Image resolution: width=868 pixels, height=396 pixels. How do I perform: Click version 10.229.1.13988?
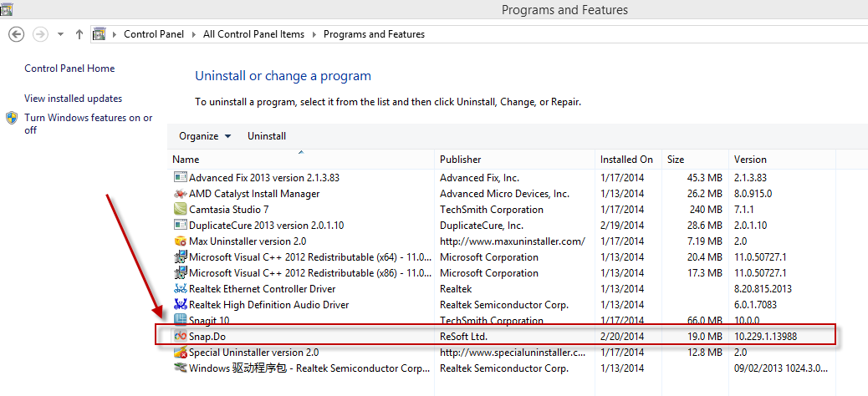click(x=766, y=337)
